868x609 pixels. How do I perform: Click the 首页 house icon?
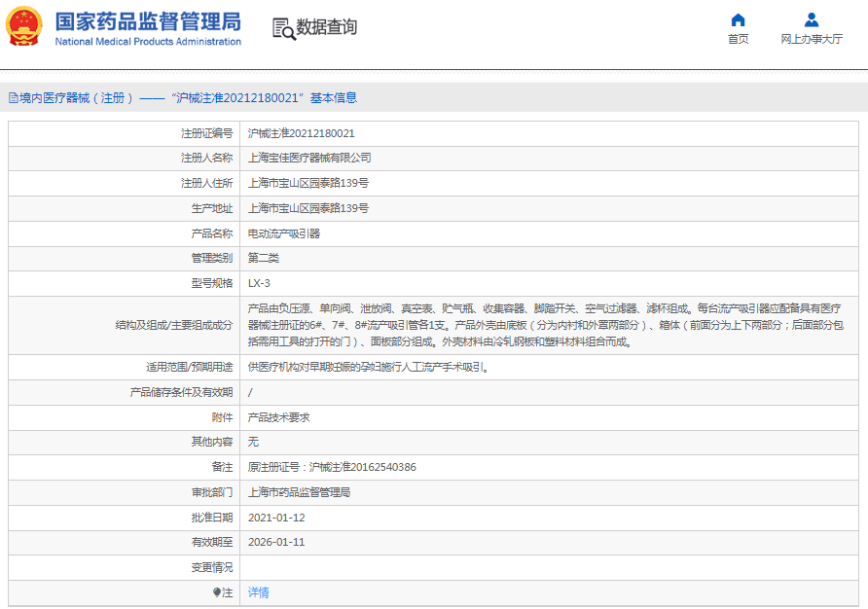(738, 19)
